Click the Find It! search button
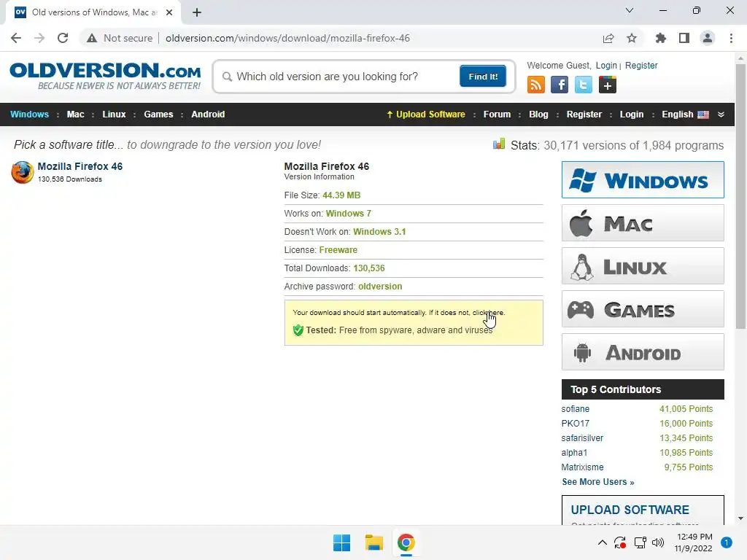Image resolution: width=747 pixels, height=560 pixels. coord(483,76)
